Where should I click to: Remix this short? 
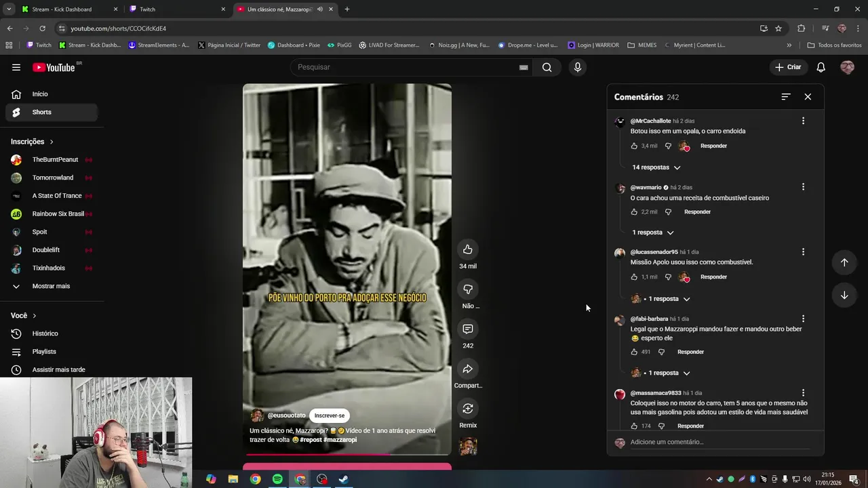(467, 409)
